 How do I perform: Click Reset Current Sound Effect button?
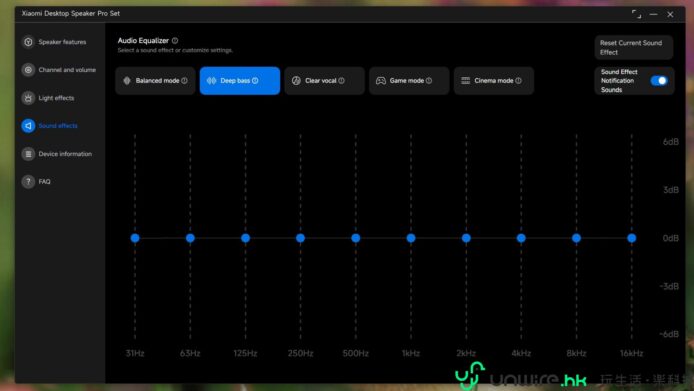633,47
